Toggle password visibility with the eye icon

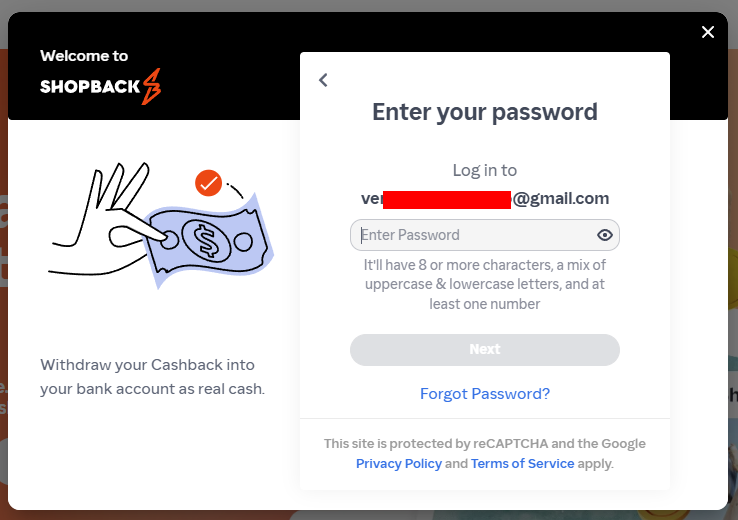(604, 235)
